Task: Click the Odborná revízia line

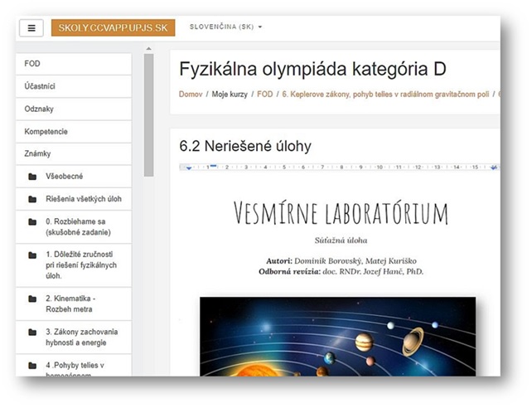Action: (x=341, y=271)
